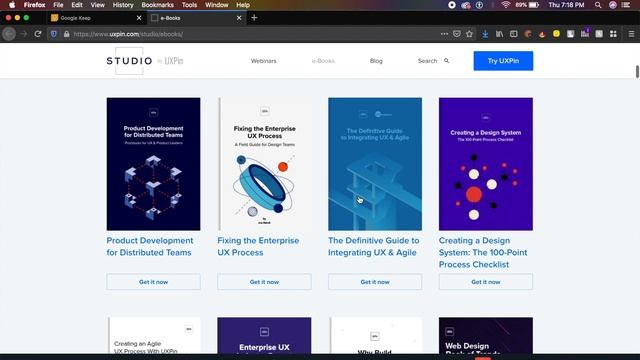Open the Window menu
Screen dimensions: 640x360
(x=216, y=5)
